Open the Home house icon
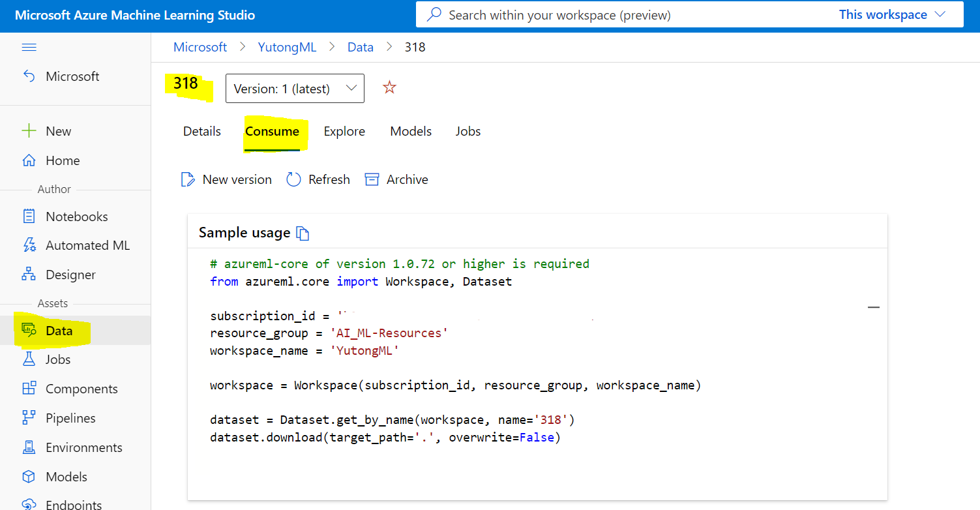This screenshot has height=510, width=980. (29, 160)
